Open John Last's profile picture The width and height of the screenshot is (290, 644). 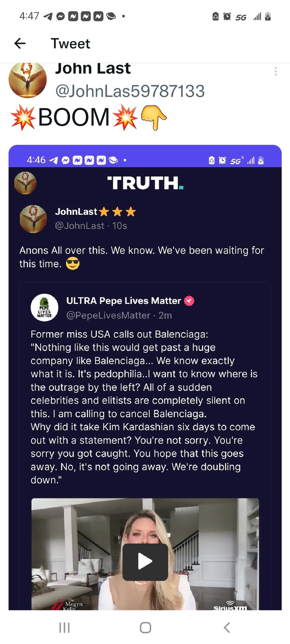[27, 80]
